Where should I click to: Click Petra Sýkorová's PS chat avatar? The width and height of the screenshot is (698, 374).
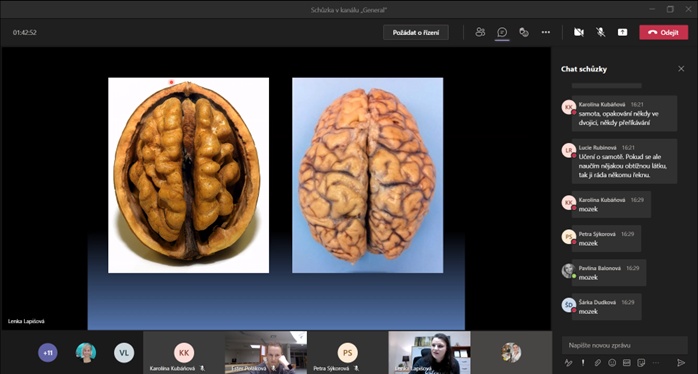(568, 236)
